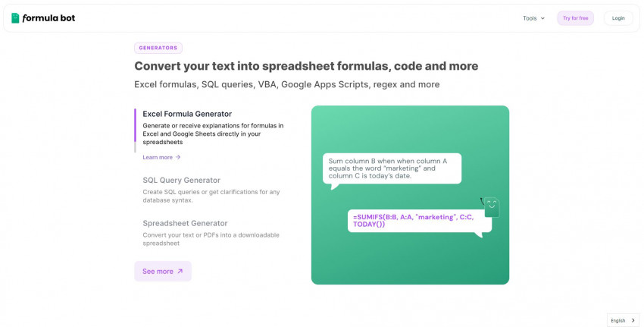Click the formula bot brand name text
Image resolution: width=644 pixels, height=327 pixels.
point(49,18)
